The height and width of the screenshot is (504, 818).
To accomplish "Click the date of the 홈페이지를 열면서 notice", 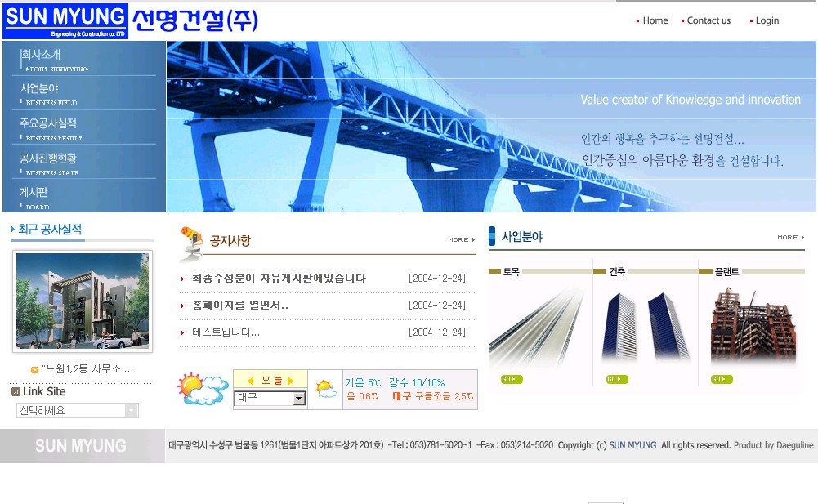I will pyautogui.click(x=437, y=306).
